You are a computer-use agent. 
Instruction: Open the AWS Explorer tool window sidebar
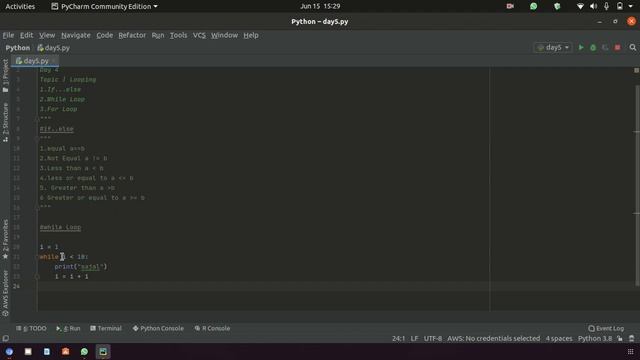coord(5,293)
